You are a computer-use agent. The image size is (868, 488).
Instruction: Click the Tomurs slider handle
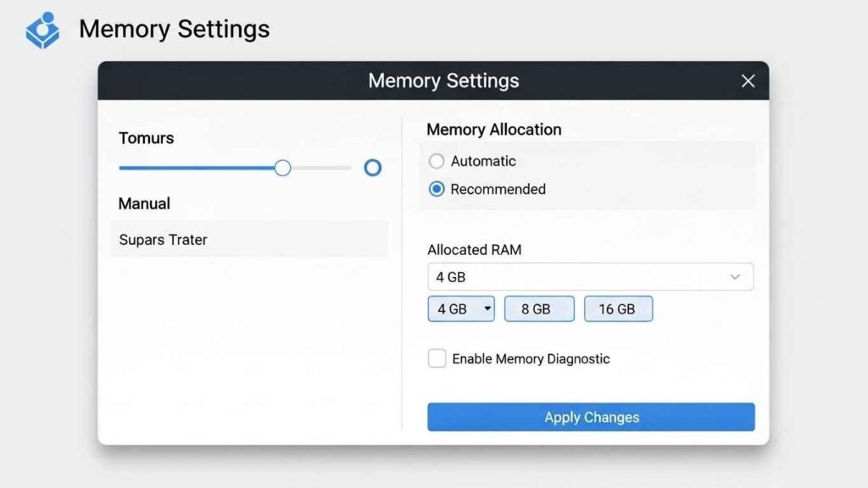[283, 168]
